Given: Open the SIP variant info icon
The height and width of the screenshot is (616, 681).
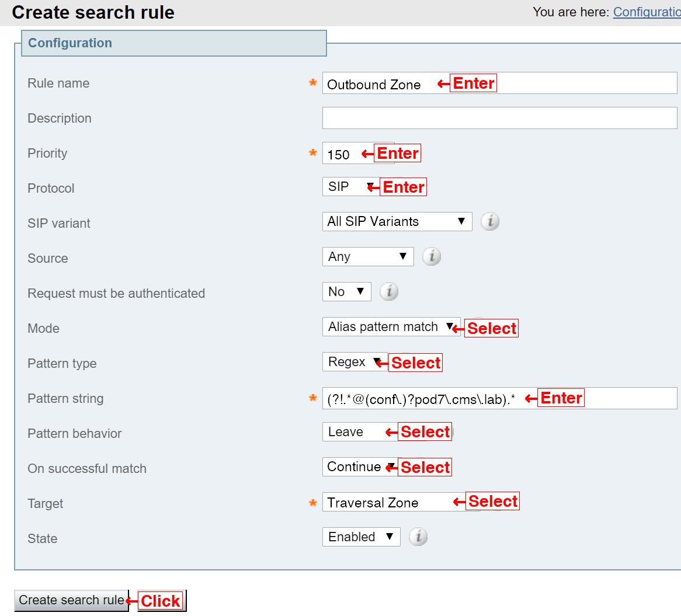Looking at the screenshot, I should click(490, 221).
